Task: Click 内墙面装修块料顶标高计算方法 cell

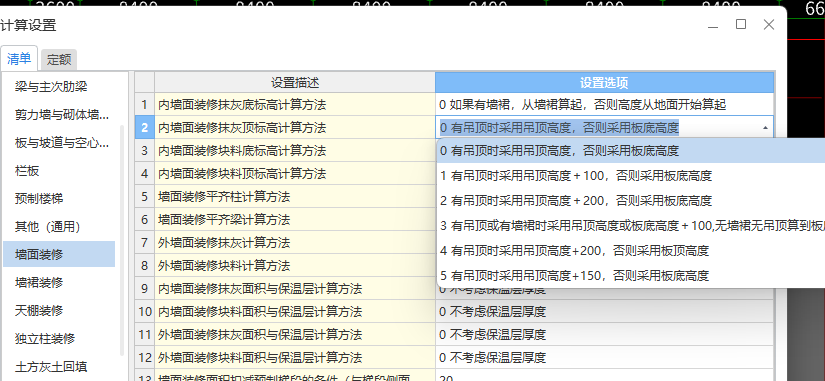Action: [x=295, y=173]
